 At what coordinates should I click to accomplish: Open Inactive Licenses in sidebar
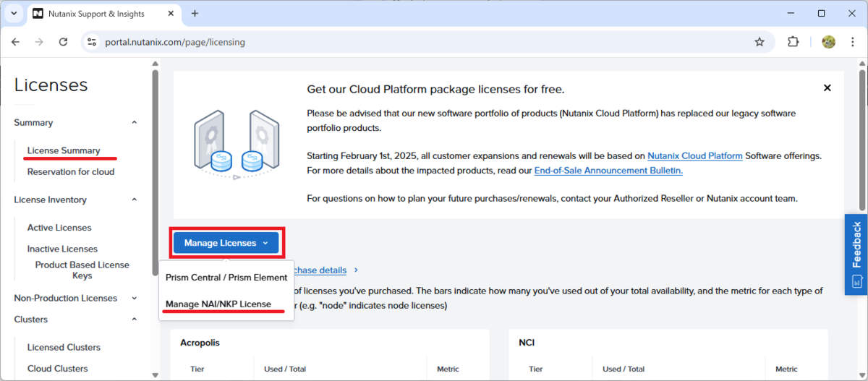(x=62, y=249)
